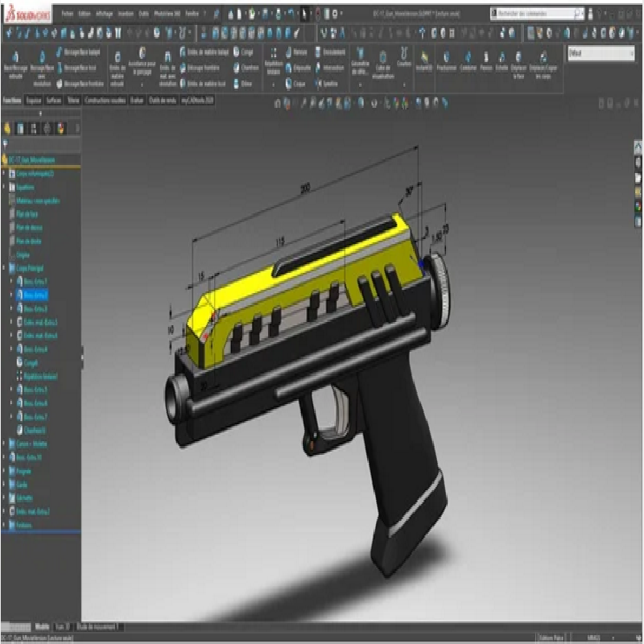
Task: Open the Fichier menu
Action: point(68,14)
